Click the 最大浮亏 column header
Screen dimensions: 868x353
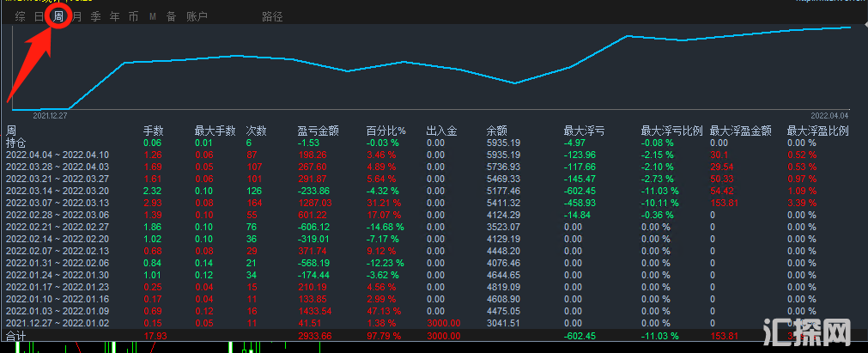click(584, 131)
